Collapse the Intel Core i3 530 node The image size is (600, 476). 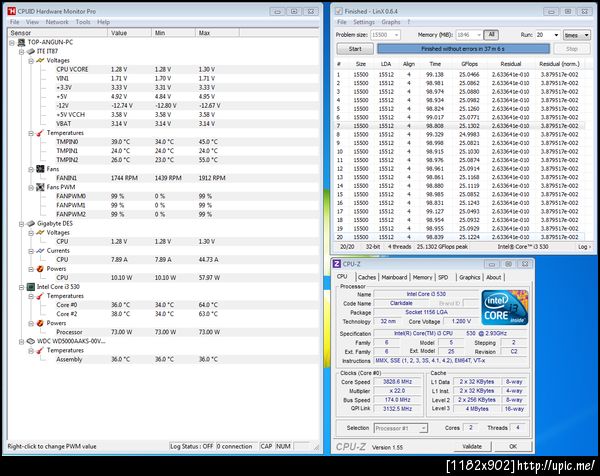[21, 287]
